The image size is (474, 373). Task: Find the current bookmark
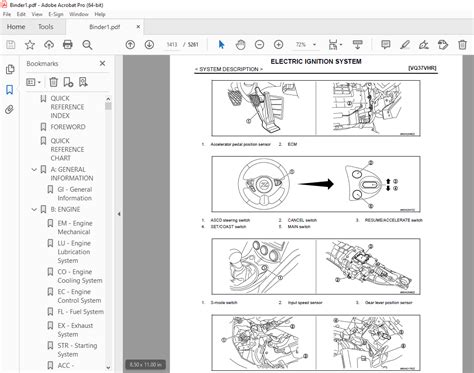coord(83,82)
